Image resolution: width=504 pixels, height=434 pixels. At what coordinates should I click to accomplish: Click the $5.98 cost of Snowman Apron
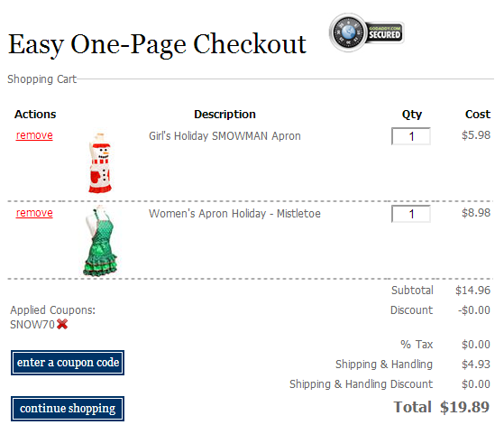tap(476, 135)
